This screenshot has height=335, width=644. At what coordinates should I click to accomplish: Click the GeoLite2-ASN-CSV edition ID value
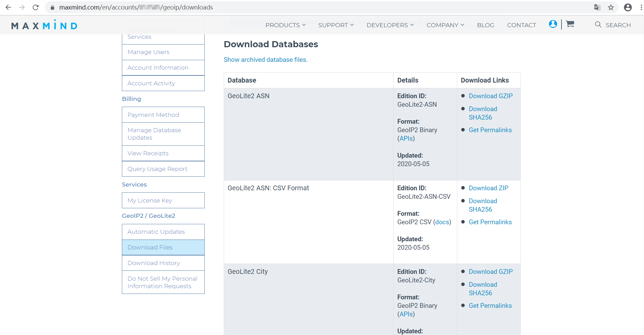pyautogui.click(x=424, y=196)
